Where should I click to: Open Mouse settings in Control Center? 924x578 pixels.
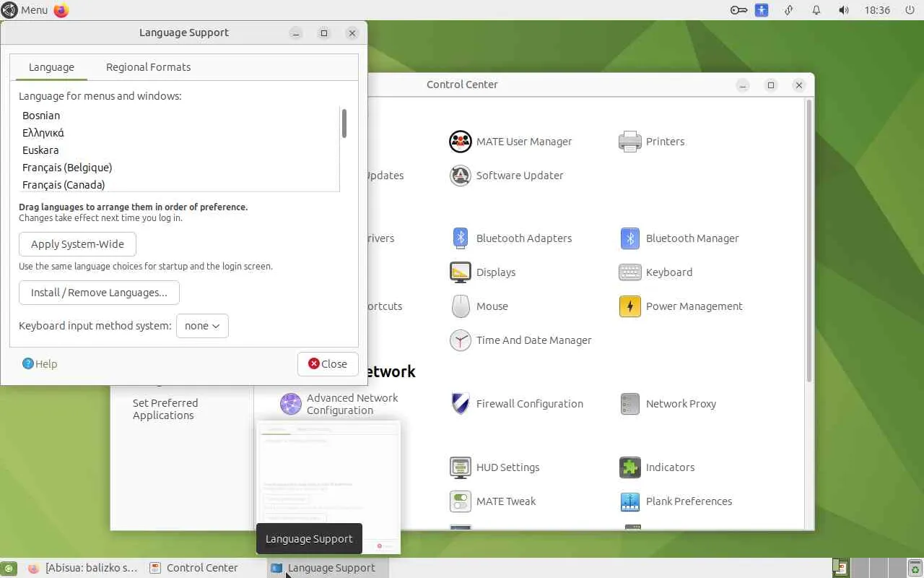(x=479, y=306)
